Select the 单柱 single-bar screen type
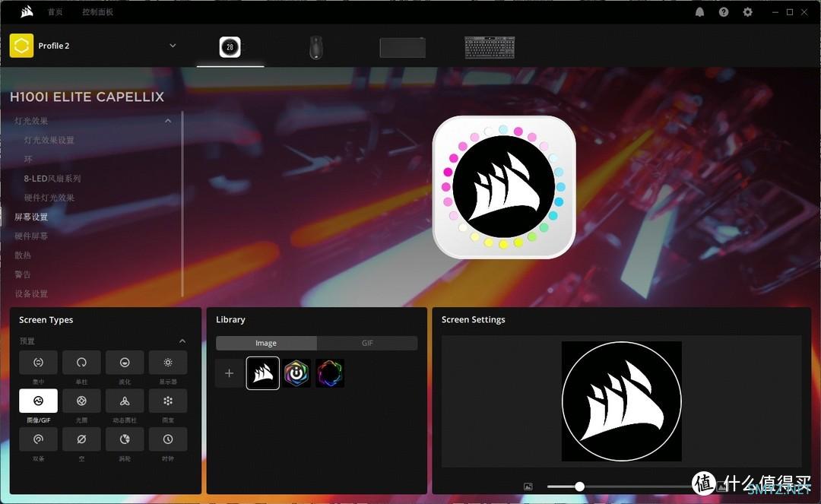Image resolution: width=821 pixels, height=504 pixels. pyautogui.click(x=81, y=362)
